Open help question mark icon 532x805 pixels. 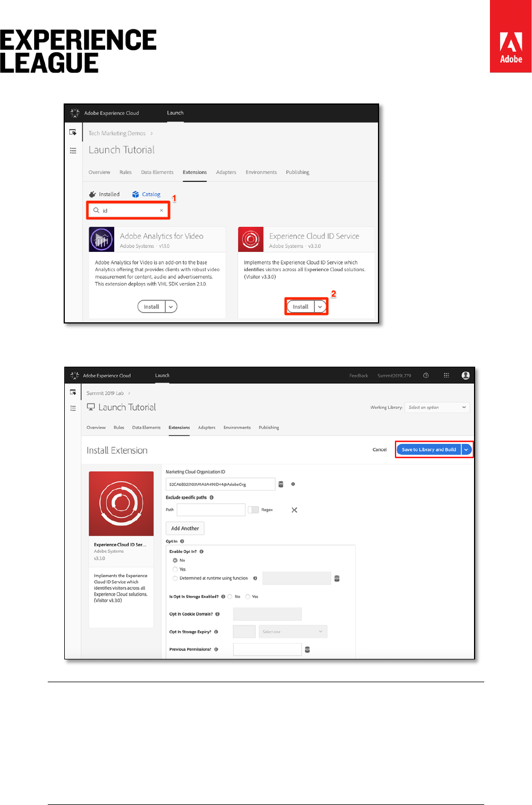[426, 376]
